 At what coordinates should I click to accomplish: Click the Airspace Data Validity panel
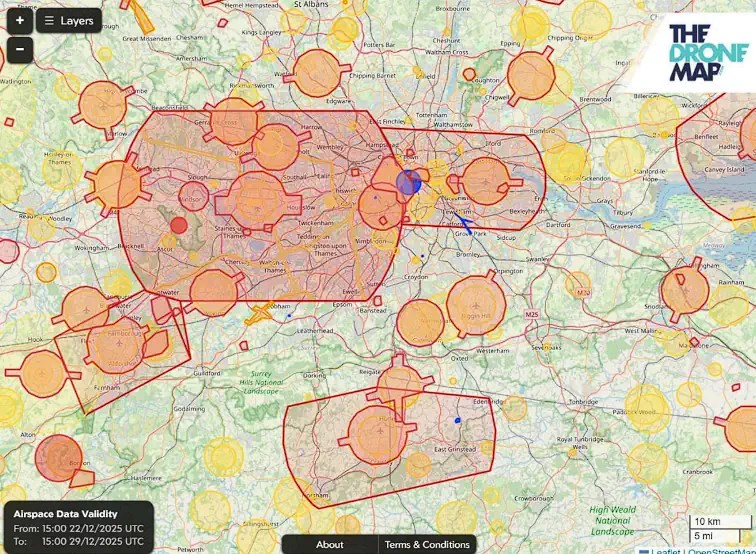click(78, 527)
